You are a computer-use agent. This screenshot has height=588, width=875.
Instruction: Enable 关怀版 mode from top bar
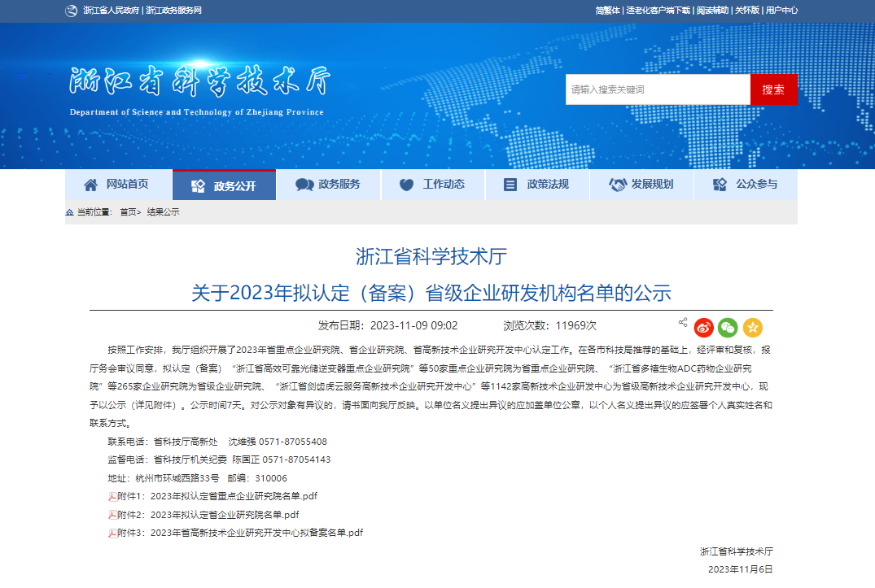746,11
